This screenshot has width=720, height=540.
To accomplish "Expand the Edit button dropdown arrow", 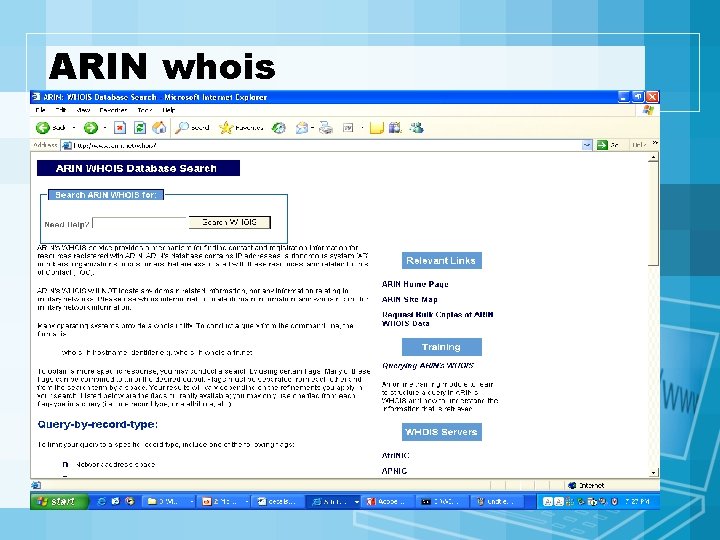I will [362, 128].
